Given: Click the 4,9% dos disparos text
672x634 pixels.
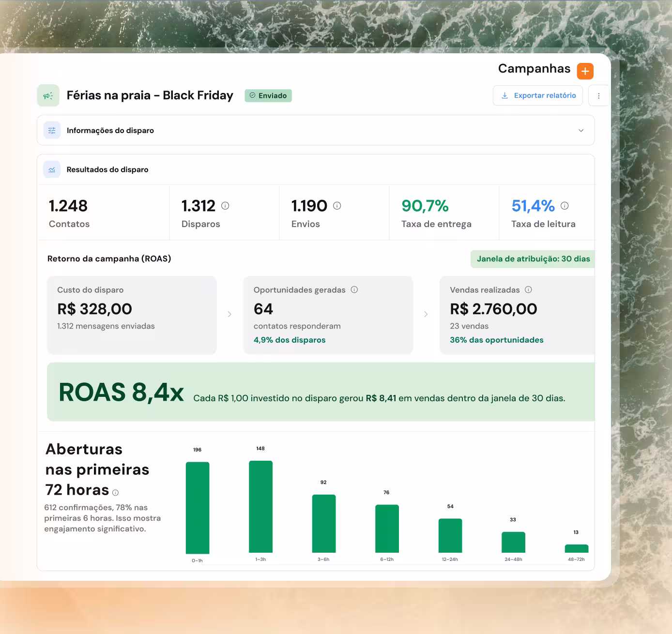Looking at the screenshot, I should [x=290, y=340].
